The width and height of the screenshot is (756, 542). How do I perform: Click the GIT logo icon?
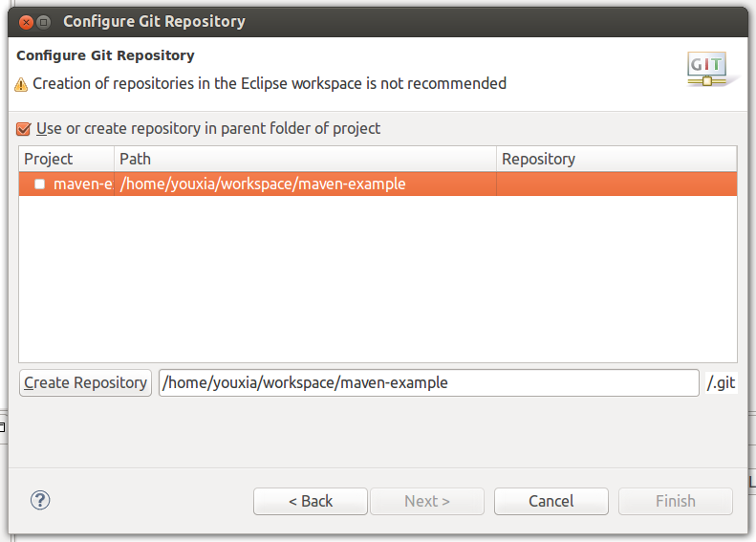coord(707,70)
